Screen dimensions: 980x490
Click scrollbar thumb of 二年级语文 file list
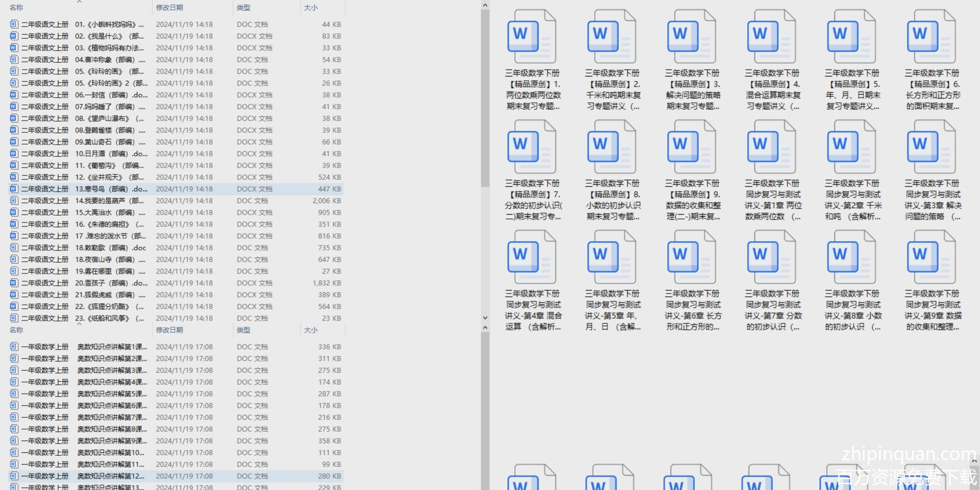coord(485,98)
